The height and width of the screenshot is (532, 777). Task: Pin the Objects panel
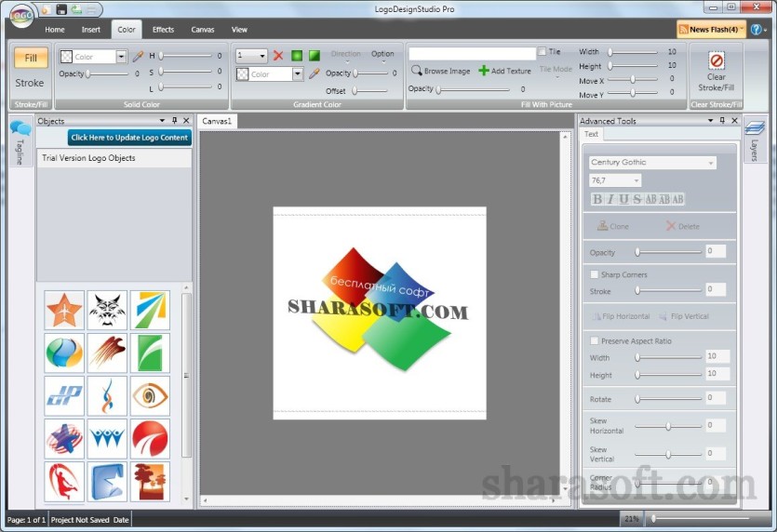174,120
